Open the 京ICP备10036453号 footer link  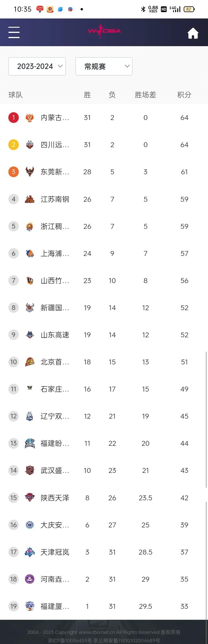pos(70,640)
